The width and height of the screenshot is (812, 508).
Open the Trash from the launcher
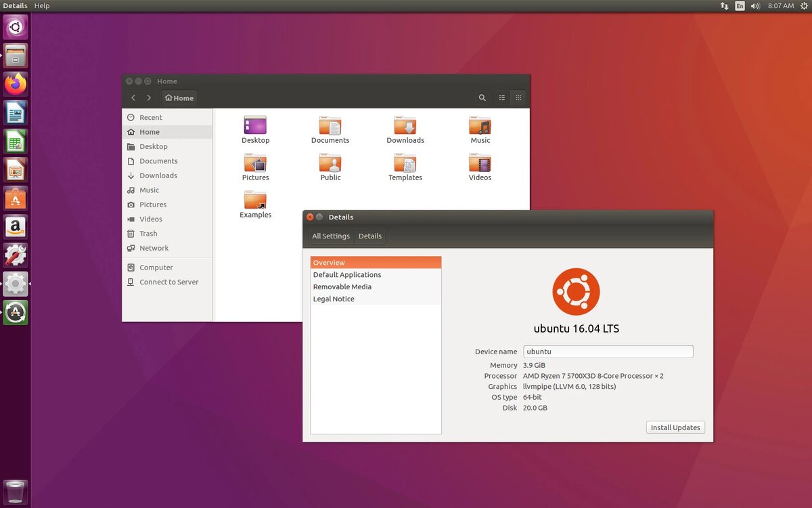(x=15, y=492)
